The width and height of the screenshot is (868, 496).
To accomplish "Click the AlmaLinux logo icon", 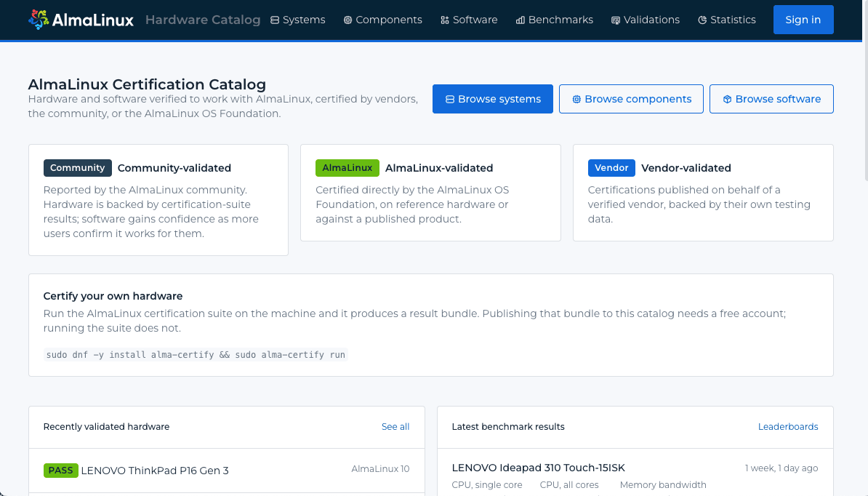I will pyautogui.click(x=39, y=20).
